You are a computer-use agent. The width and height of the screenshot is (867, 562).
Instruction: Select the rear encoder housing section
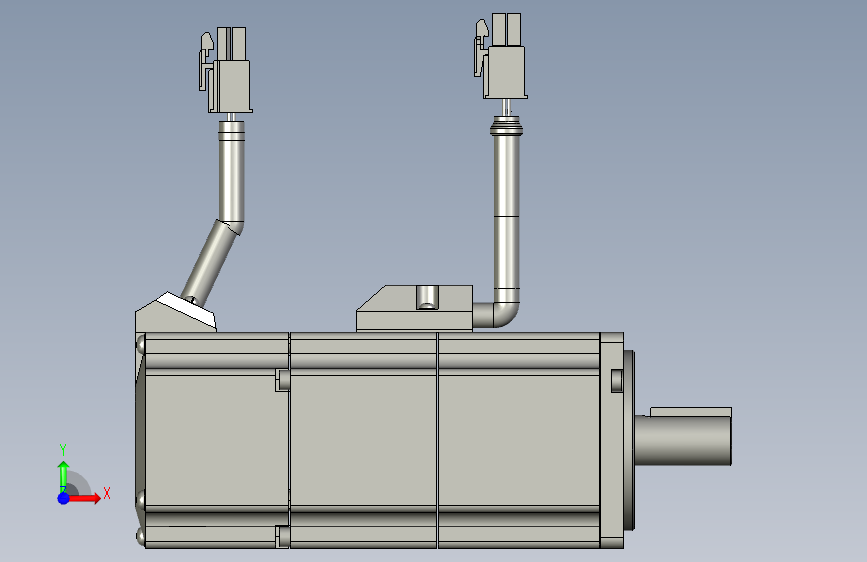pyautogui.click(x=213, y=440)
